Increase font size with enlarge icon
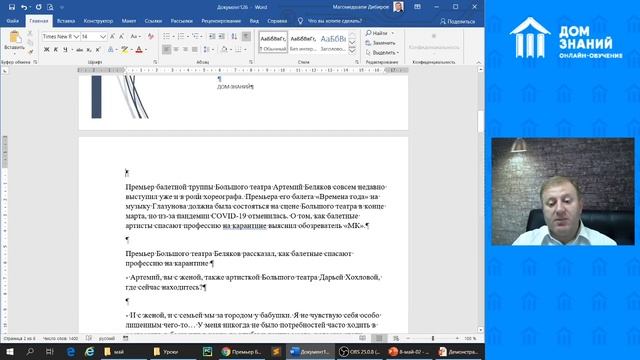The height and width of the screenshot is (360, 640). [113, 37]
